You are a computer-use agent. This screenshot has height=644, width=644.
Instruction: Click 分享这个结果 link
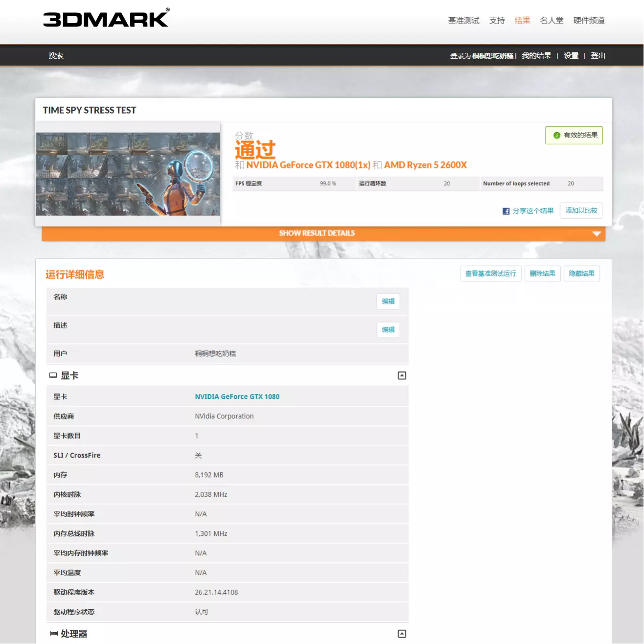coord(533,211)
